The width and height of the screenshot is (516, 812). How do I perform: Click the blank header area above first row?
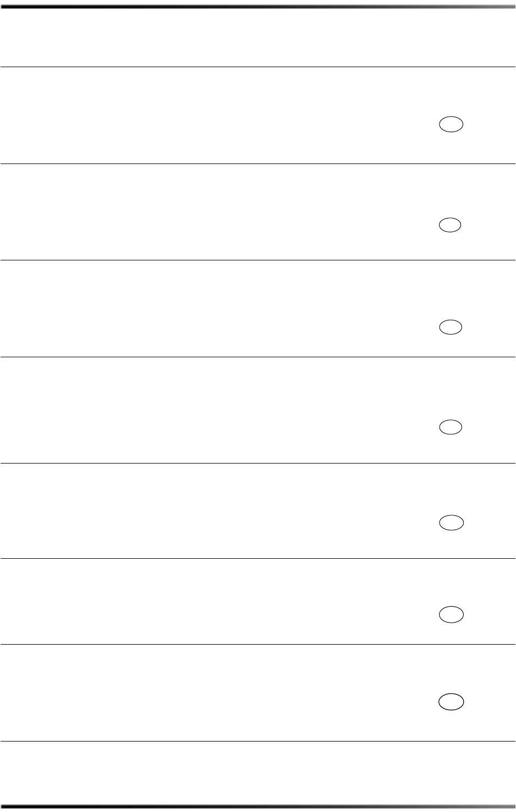click(x=258, y=37)
